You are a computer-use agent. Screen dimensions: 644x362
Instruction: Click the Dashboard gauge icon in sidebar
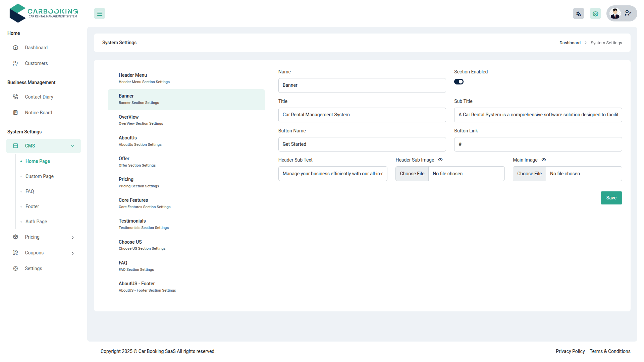(x=15, y=48)
